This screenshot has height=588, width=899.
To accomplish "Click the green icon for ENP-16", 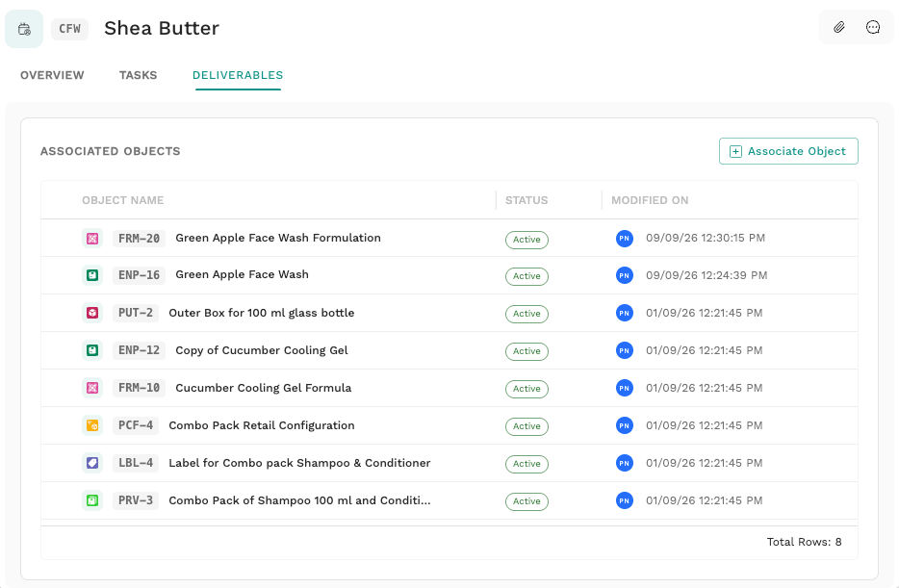I will (x=92, y=275).
